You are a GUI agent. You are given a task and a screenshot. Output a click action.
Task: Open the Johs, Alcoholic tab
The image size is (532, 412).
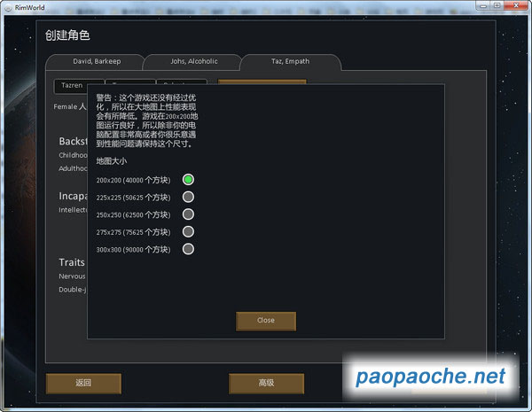pos(193,62)
